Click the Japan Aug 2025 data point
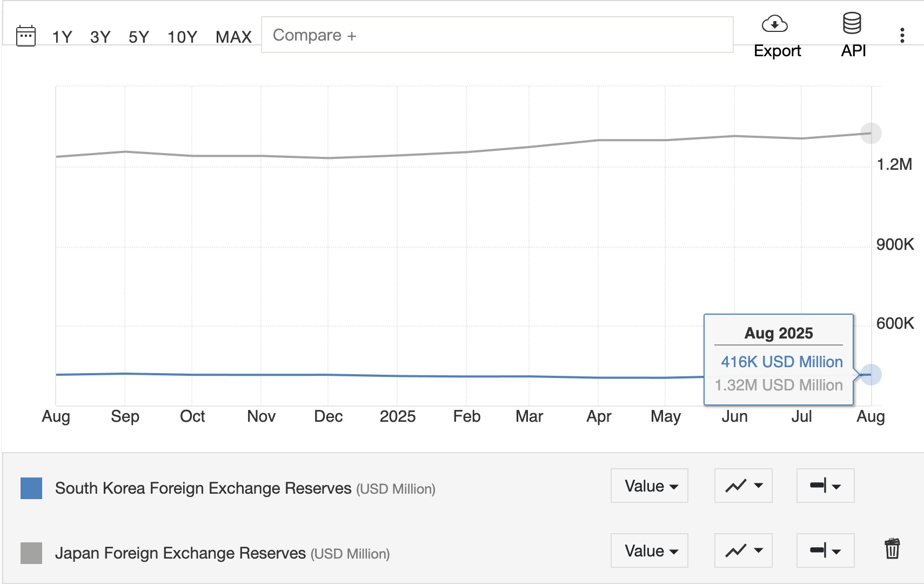This screenshot has width=924, height=584. [x=871, y=133]
